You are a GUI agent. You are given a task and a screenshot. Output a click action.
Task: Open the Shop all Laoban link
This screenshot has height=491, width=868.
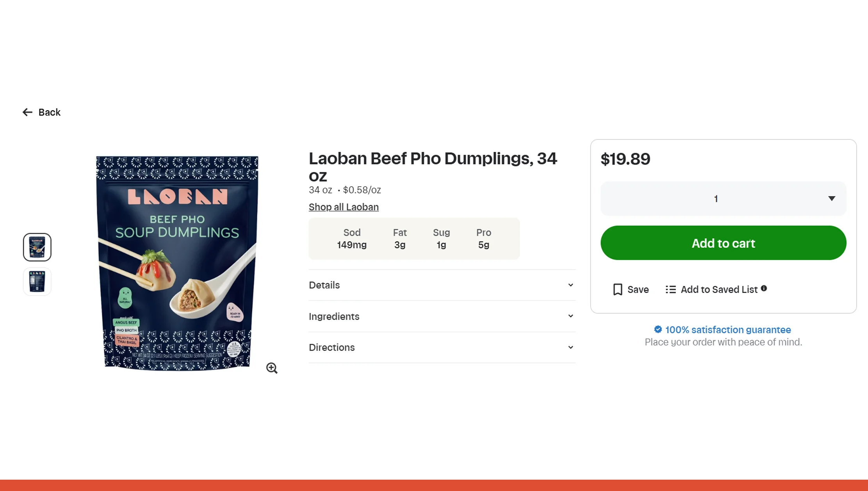coord(344,207)
